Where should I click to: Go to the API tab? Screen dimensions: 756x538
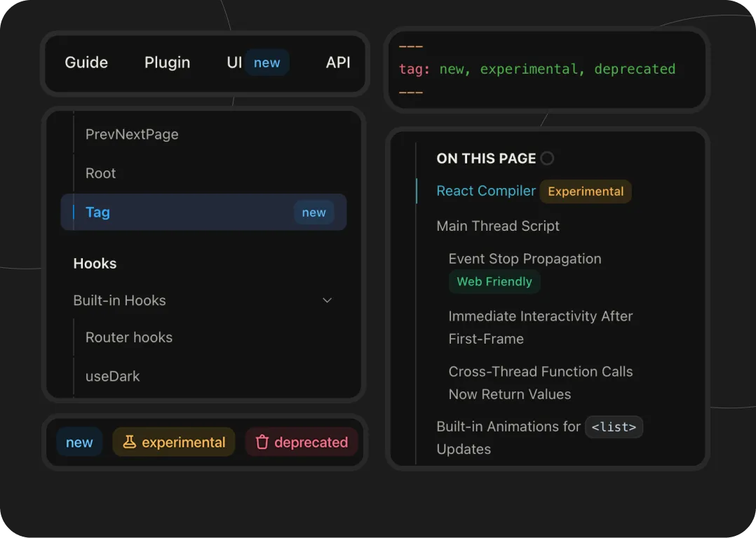[x=338, y=62]
